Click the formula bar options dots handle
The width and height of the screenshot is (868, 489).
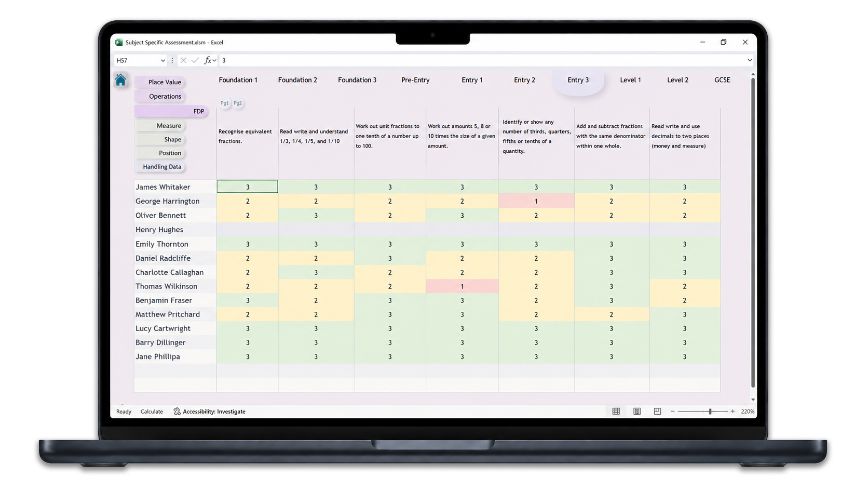point(172,60)
